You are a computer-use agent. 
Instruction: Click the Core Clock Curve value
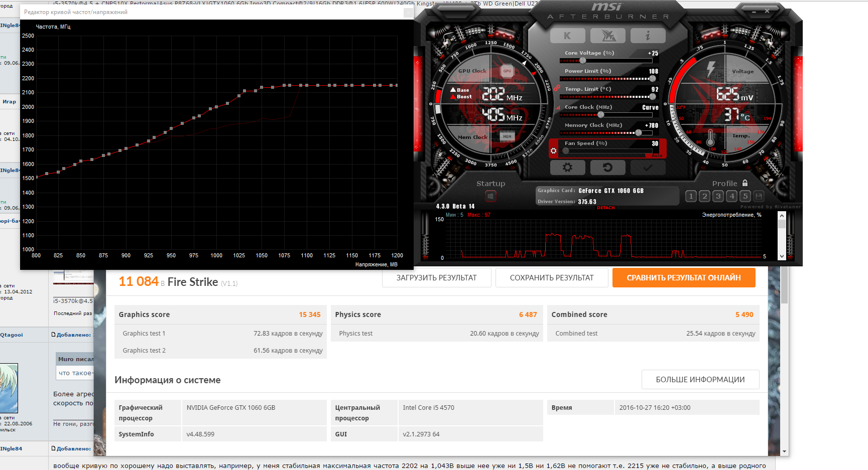point(650,107)
